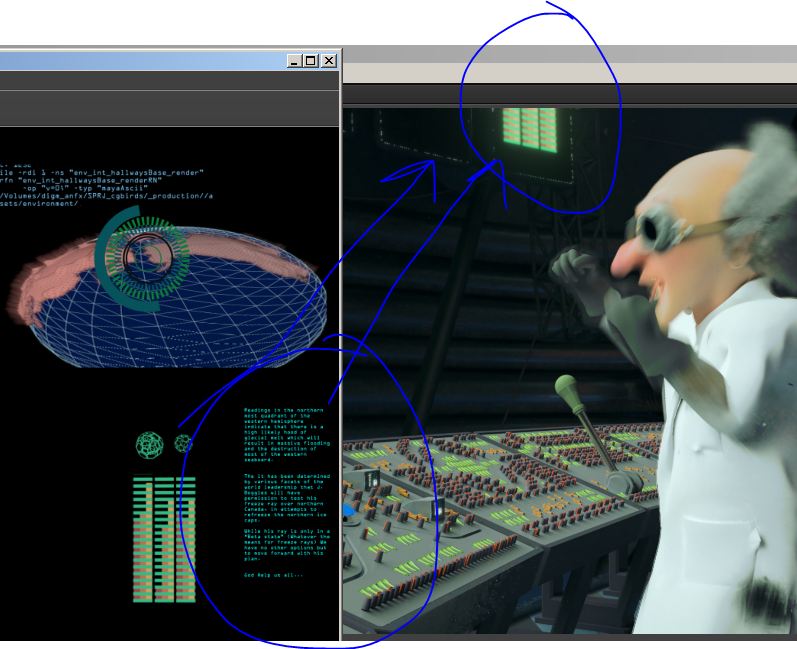Click the green-knobbed lever on the console

(x=567, y=385)
